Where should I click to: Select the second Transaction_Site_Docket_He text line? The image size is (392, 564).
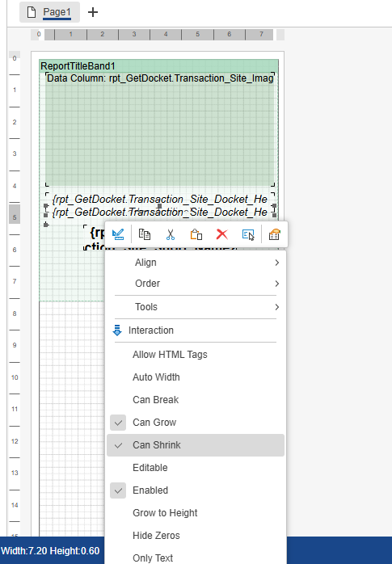[160, 213]
